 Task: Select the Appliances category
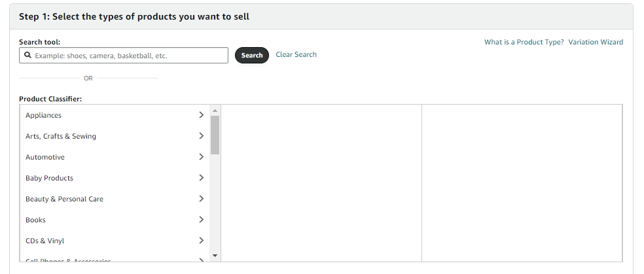click(x=43, y=115)
